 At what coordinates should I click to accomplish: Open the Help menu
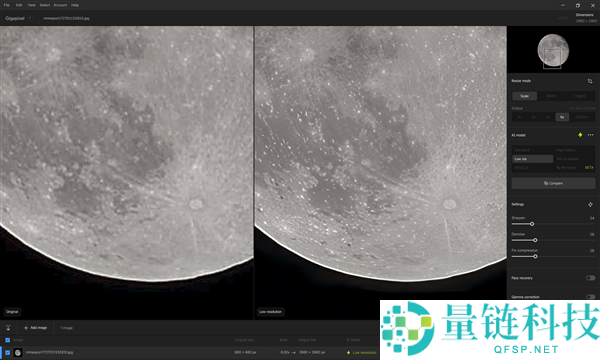(75, 5)
